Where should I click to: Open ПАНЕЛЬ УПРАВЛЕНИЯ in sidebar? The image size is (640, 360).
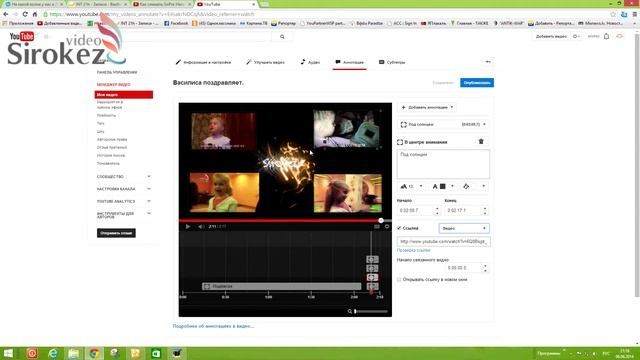(117, 72)
